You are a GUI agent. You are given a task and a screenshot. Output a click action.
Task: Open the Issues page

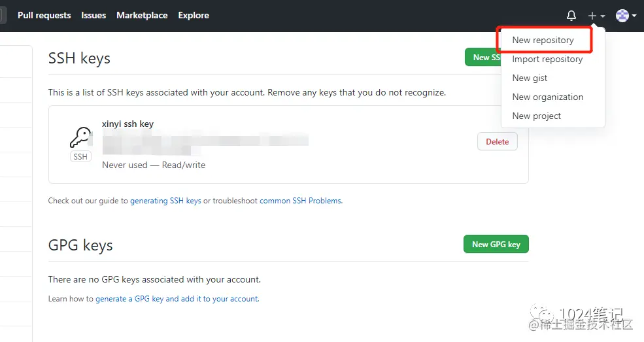point(93,15)
